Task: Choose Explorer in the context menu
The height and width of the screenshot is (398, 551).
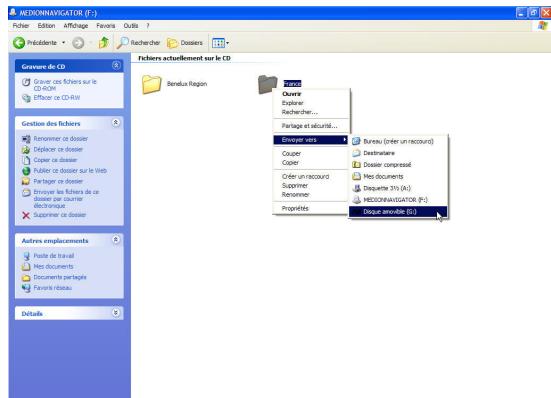Action: [311, 103]
